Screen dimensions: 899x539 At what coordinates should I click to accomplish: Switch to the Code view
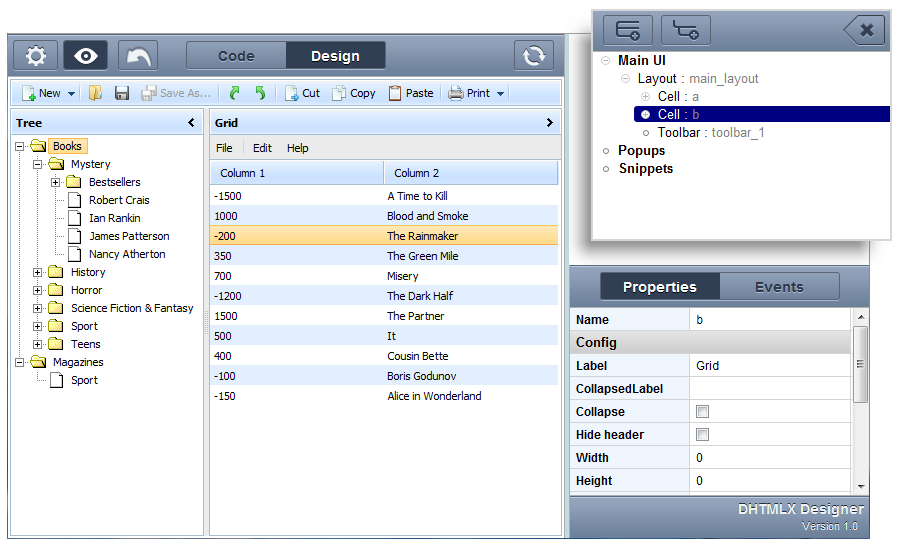pos(236,56)
